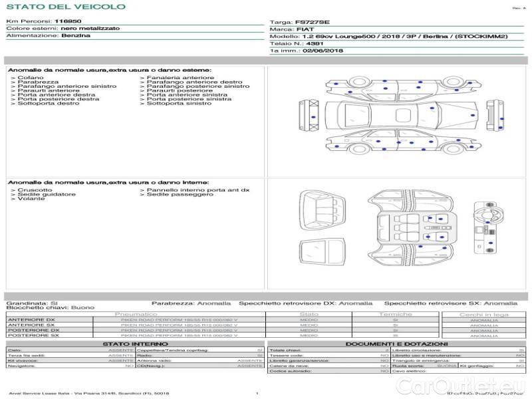The height and width of the screenshot is (399, 532).
Task: Select the "ANTERIORE DX" tyre row
Action: point(33,320)
